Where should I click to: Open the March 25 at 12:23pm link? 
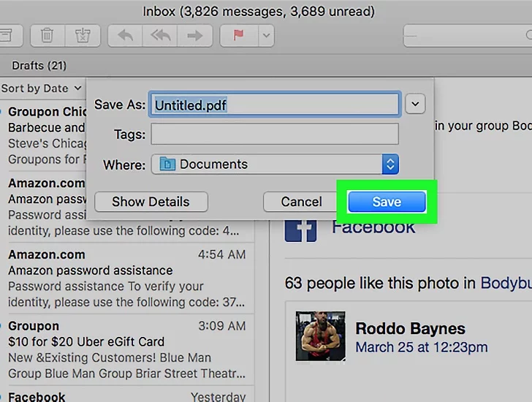(x=422, y=347)
